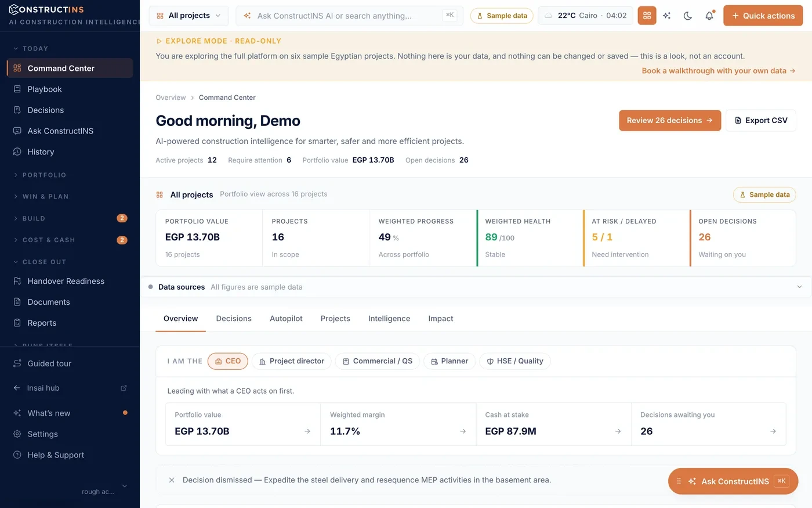
Task: Select the HSE / Quality role
Action: coord(515,361)
